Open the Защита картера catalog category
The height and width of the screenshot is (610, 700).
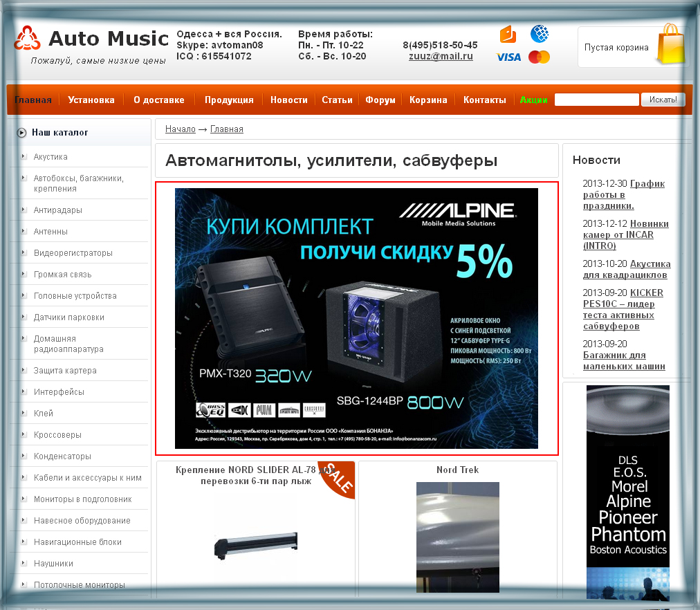(65, 371)
